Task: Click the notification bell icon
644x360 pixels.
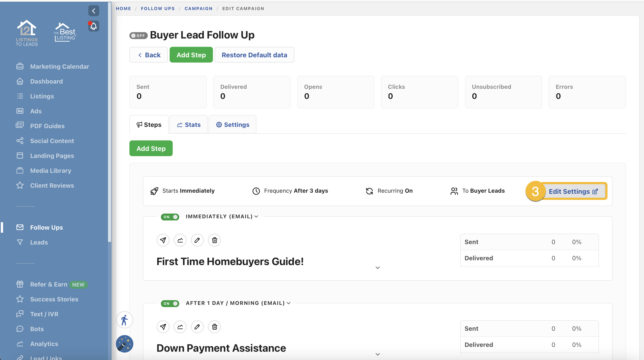Action: (94, 26)
